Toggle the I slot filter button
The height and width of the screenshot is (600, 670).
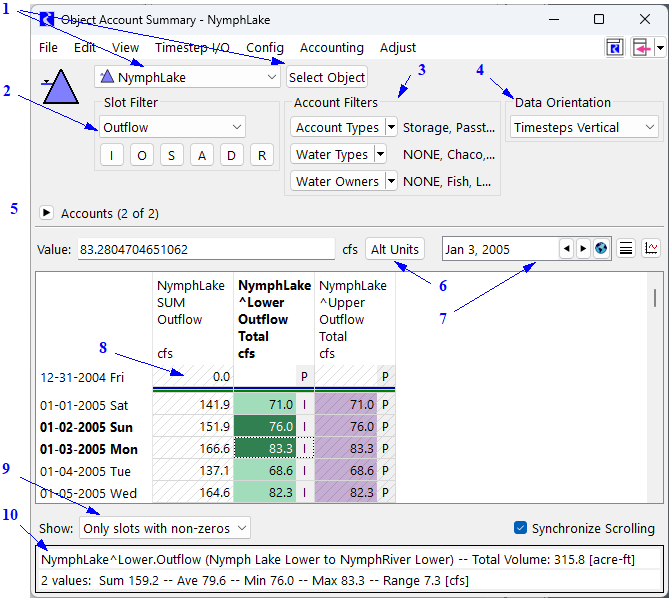pos(112,154)
